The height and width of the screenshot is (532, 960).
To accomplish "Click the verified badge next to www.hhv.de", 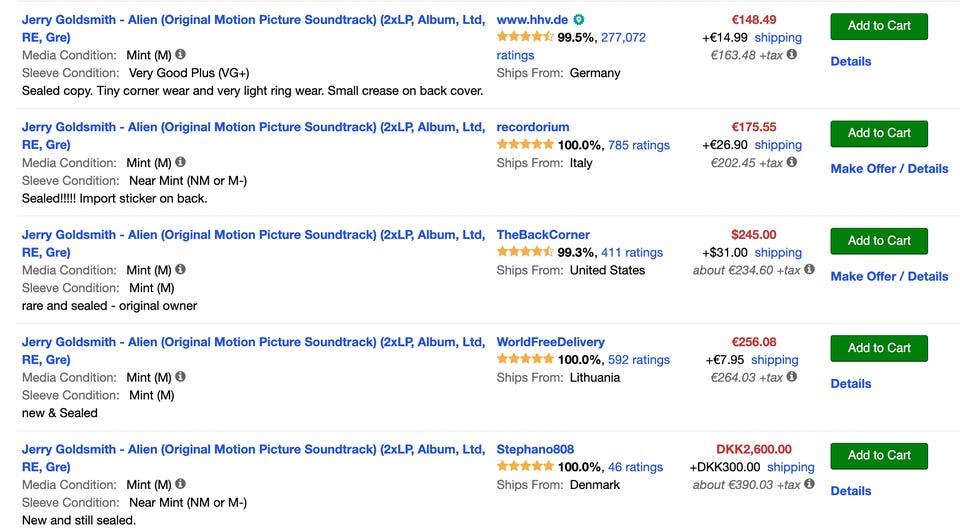I will point(579,20).
